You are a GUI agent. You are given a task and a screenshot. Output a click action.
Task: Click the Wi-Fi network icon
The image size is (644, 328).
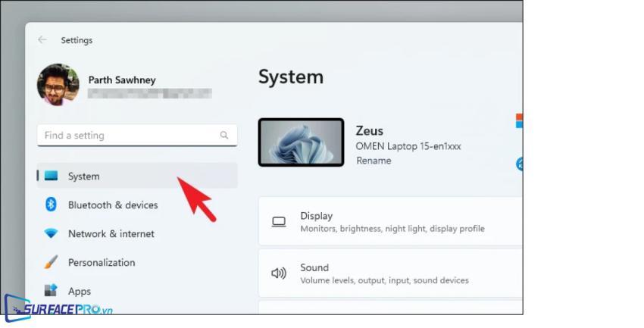[51, 233]
